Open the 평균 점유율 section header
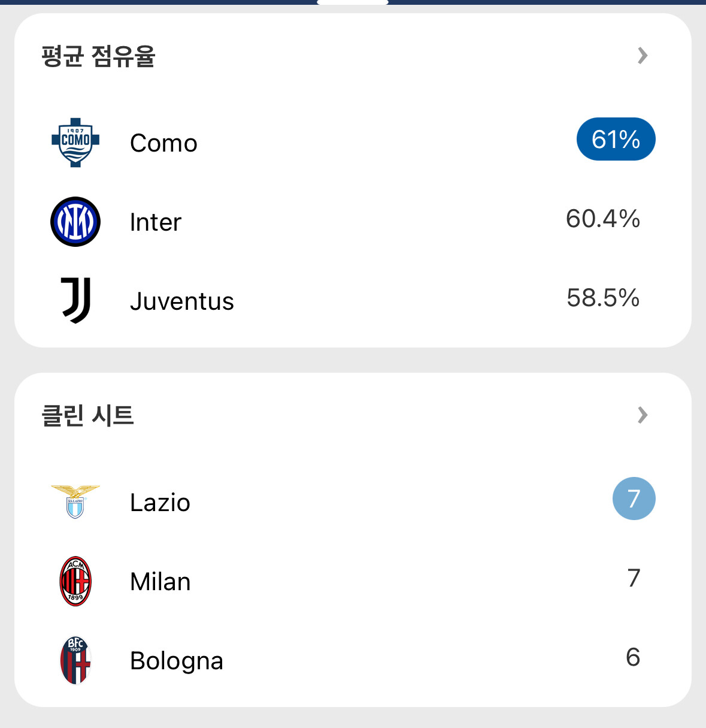Screen dimensions: 706x728 pyautogui.click(x=99, y=56)
